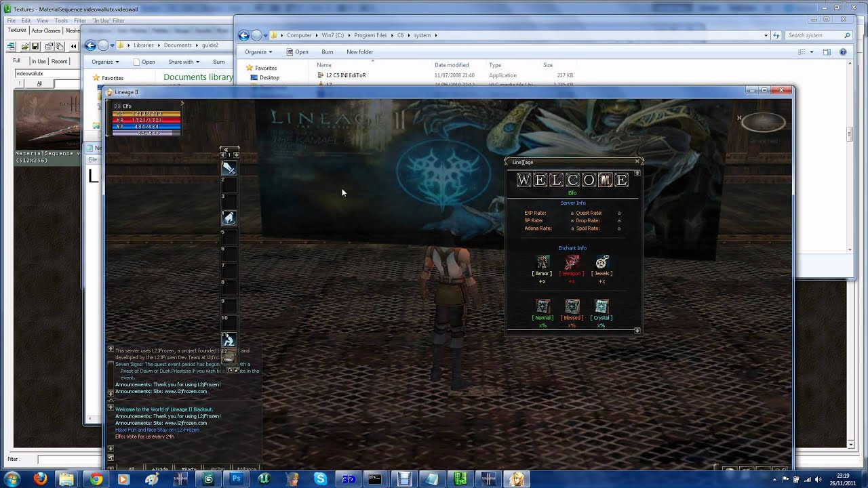Image resolution: width=868 pixels, height=488 pixels.
Task: Select the Full tab
Action: point(16,61)
